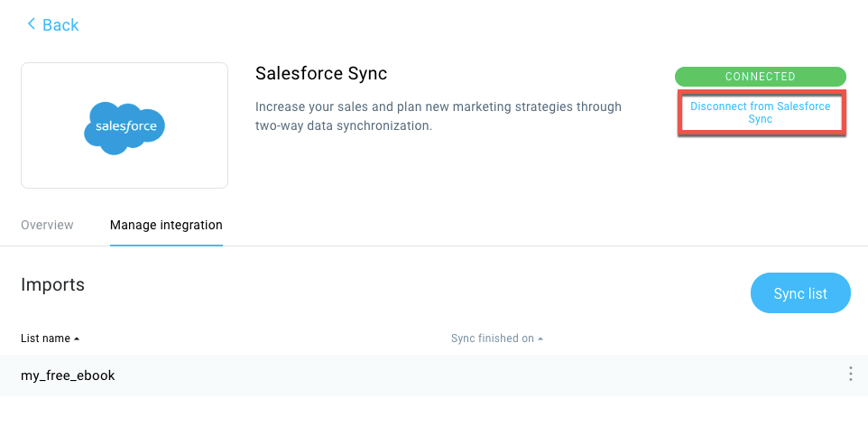Sort by Sync finished on column
Image resolution: width=868 pixels, height=445 pixels.
tap(496, 338)
